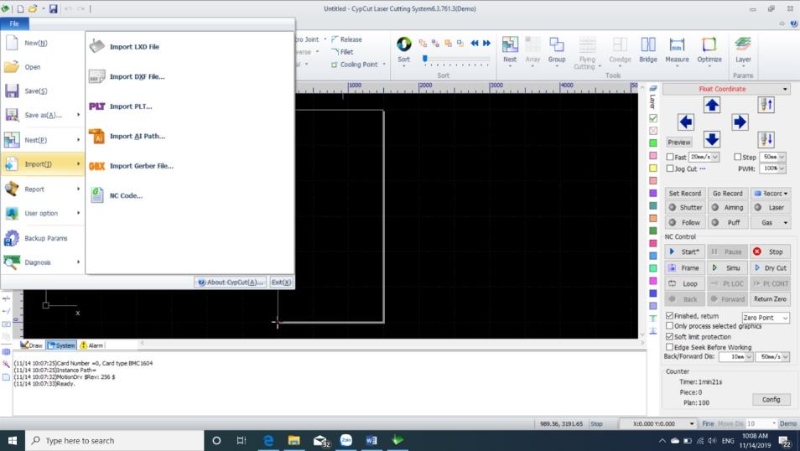
Task: Click Import LXD File icon
Action: click(97, 46)
